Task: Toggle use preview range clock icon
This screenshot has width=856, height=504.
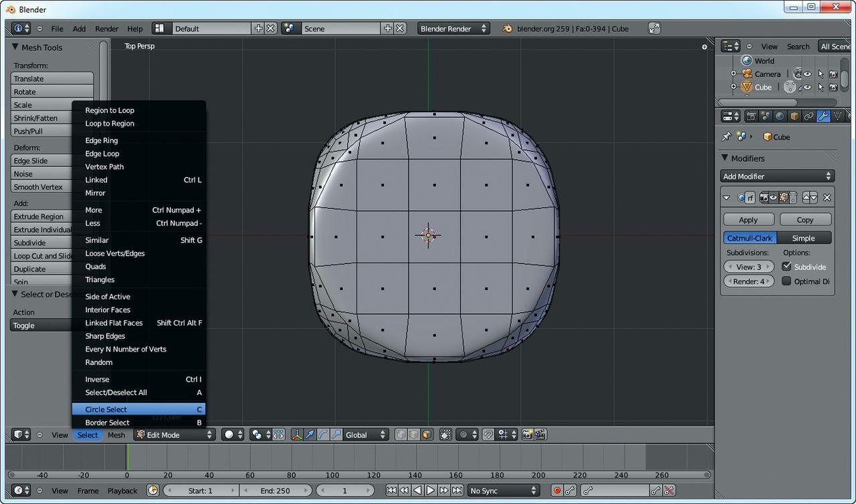Action: 153,491
